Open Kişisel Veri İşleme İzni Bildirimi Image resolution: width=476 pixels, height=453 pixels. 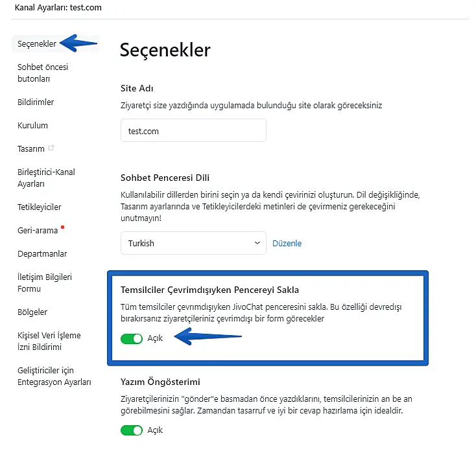click(x=49, y=341)
